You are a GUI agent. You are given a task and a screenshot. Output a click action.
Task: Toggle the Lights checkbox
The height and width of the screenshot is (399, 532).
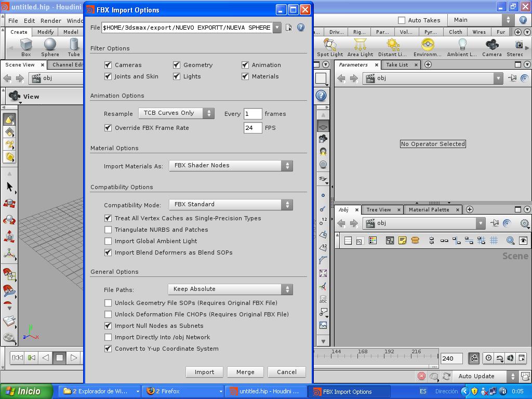177,76
